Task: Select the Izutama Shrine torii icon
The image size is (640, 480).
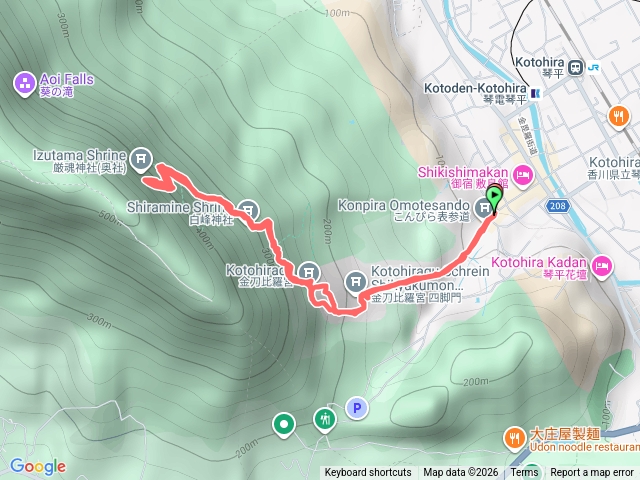Action: coord(141,159)
